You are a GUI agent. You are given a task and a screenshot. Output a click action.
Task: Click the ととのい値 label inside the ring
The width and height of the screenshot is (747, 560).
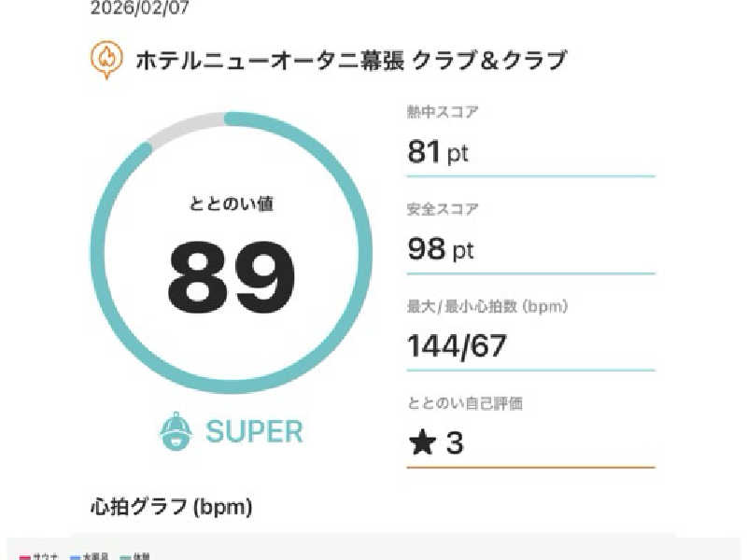pyautogui.click(x=231, y=204)
